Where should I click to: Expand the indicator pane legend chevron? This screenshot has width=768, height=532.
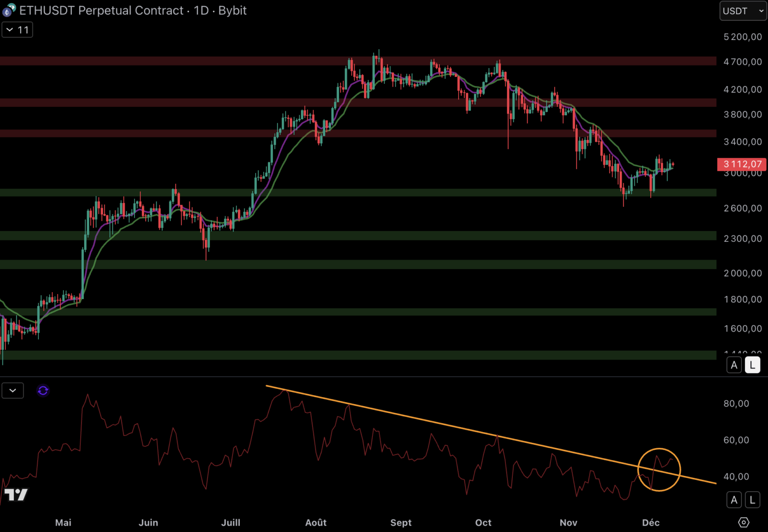pos(13,391)
